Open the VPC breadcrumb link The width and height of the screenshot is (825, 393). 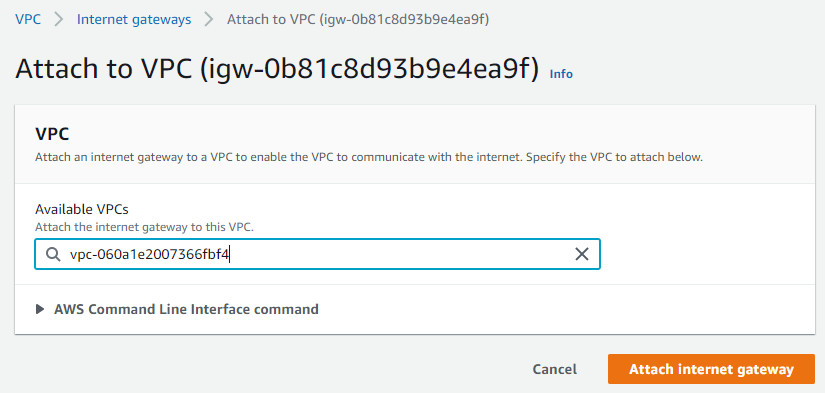[x=28, y=20]
